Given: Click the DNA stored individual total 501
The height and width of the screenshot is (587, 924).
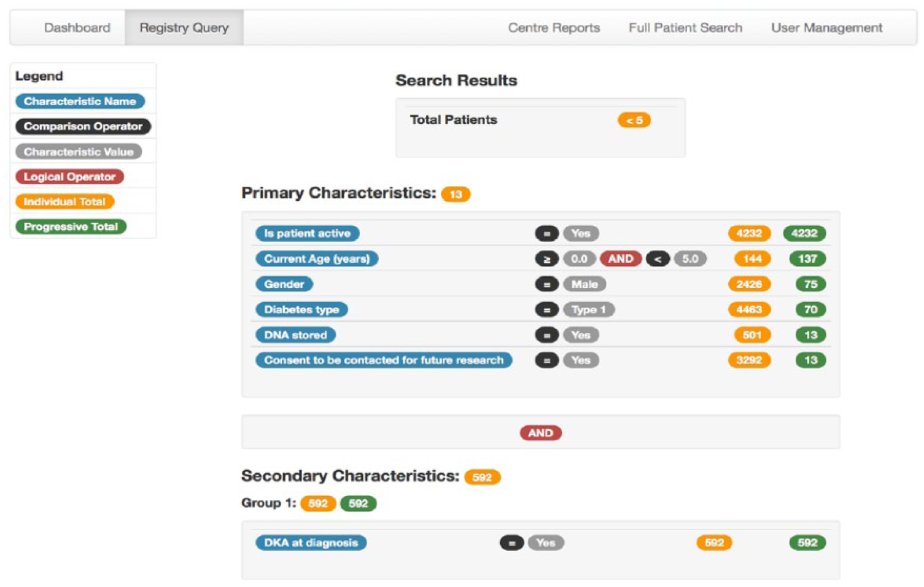Looking at the screenshot, I should (x=752, y=335).
